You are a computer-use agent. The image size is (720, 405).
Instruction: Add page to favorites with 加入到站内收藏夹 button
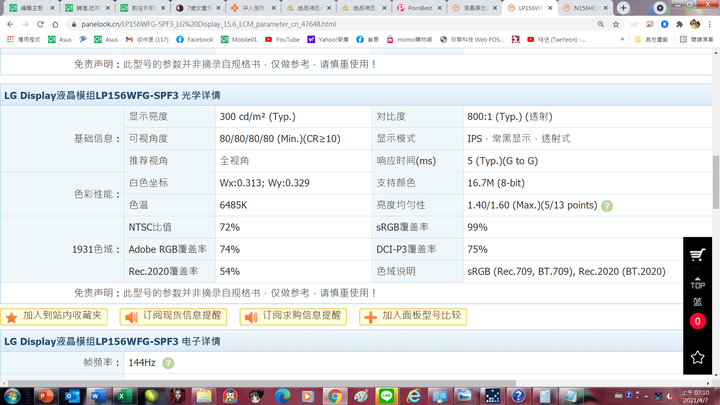coord(54,316)
